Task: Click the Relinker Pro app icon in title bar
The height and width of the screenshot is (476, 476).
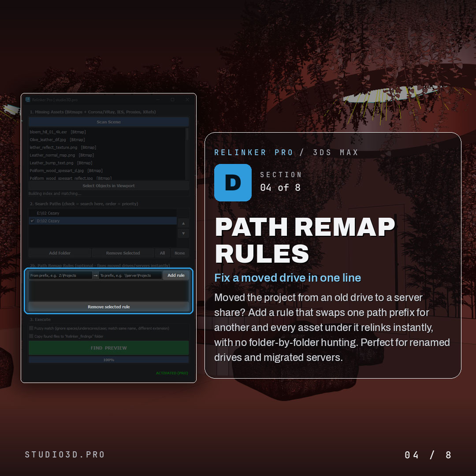Action: 28,100
